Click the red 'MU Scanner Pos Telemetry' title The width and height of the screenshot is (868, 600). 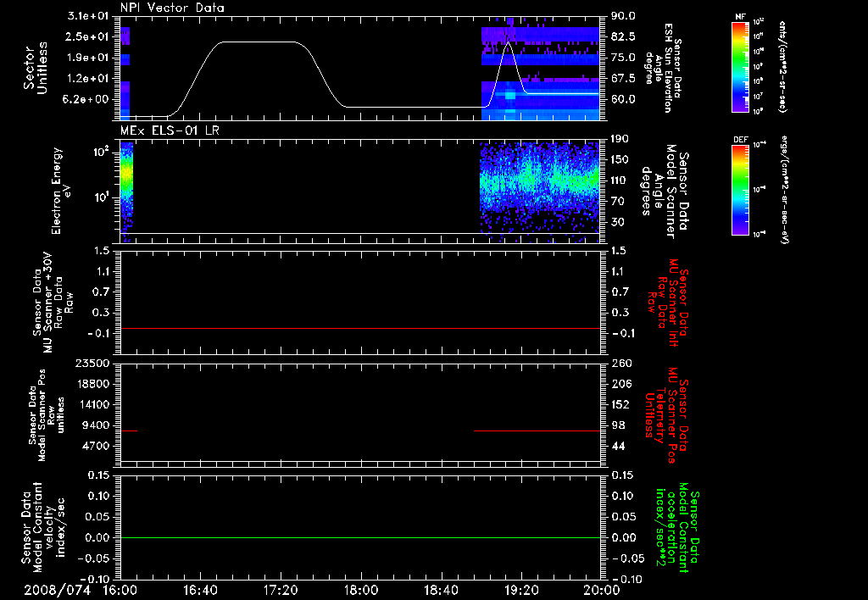666,415
